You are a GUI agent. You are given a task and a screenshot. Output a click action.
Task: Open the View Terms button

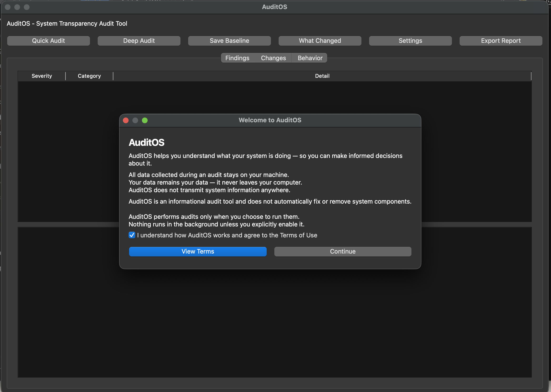pyautogui.click(x=198, y=251)
